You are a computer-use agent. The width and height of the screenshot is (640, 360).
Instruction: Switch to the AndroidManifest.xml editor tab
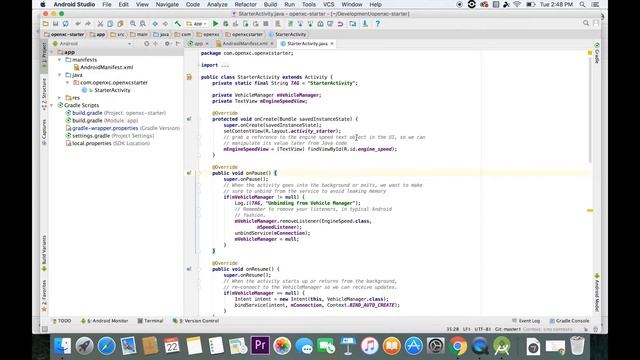click(x=244, y=43)
